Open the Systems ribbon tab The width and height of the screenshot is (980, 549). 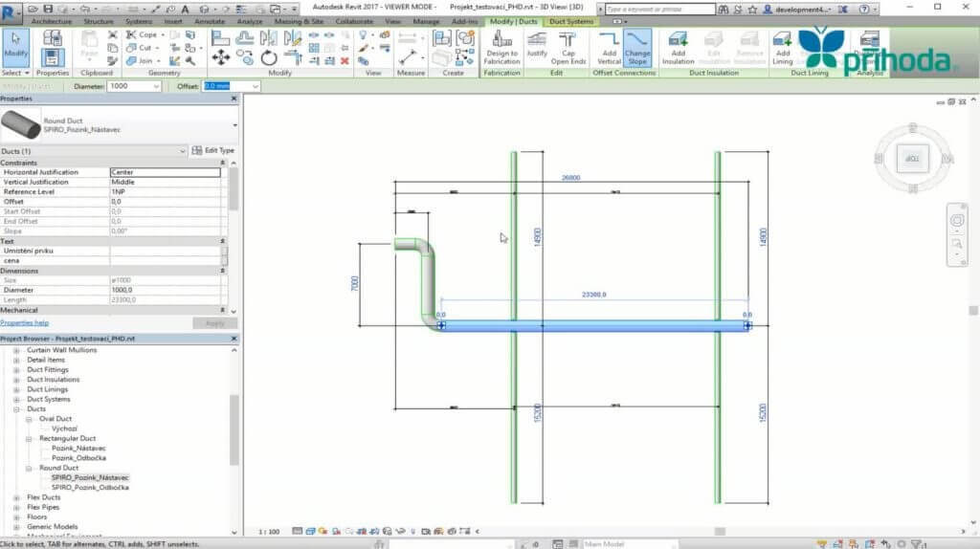click(138, 21)
